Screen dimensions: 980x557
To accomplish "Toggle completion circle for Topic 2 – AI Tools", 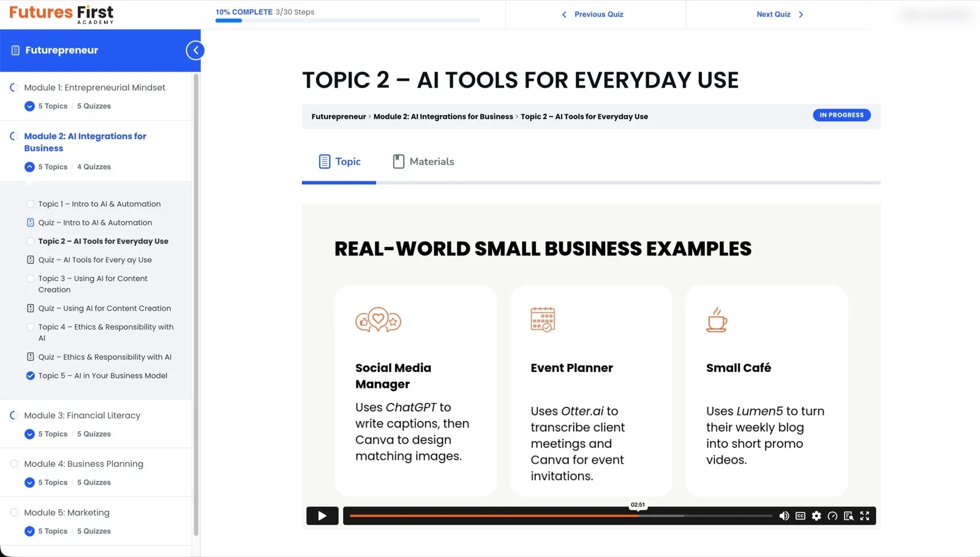I will coord(30,241).
